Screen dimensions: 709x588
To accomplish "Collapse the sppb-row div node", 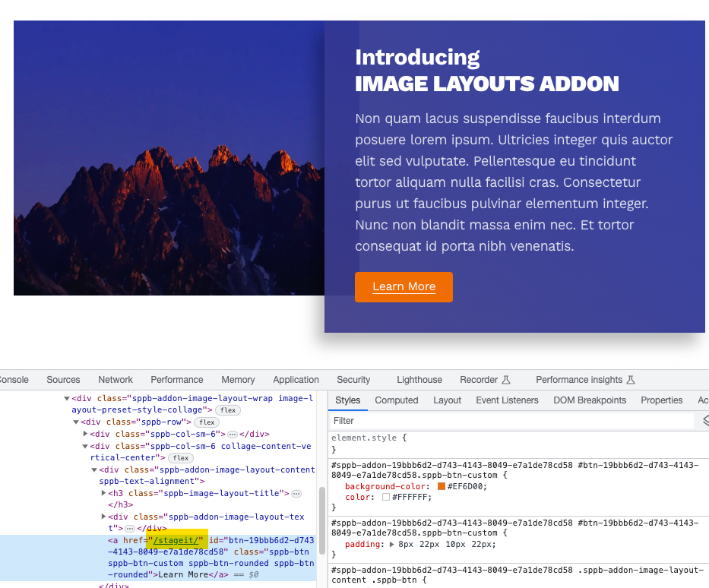I will coord(76,422).
